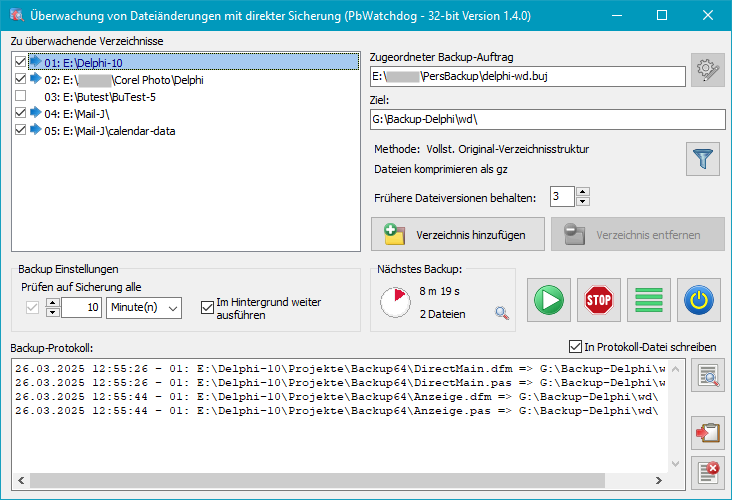Increase file versions to keep
The height and width of the screenshot is (500, 732).
click(583, 191)
